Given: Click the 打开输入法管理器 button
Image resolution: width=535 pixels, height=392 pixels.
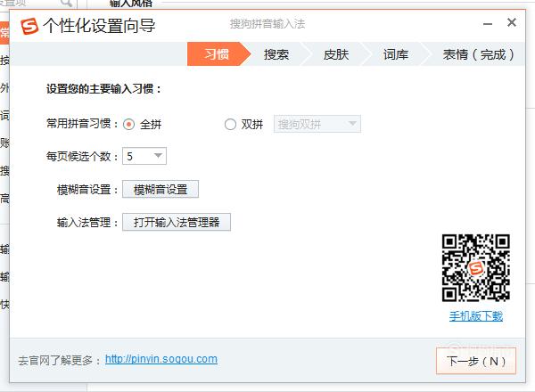Looking at the screenshot, I should [177, 222].
